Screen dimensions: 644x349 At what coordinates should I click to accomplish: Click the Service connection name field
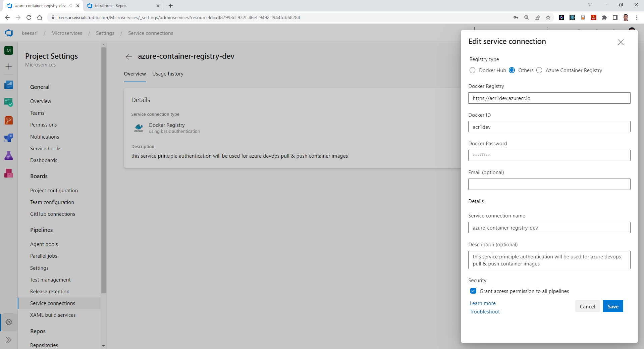coord(549,228)
